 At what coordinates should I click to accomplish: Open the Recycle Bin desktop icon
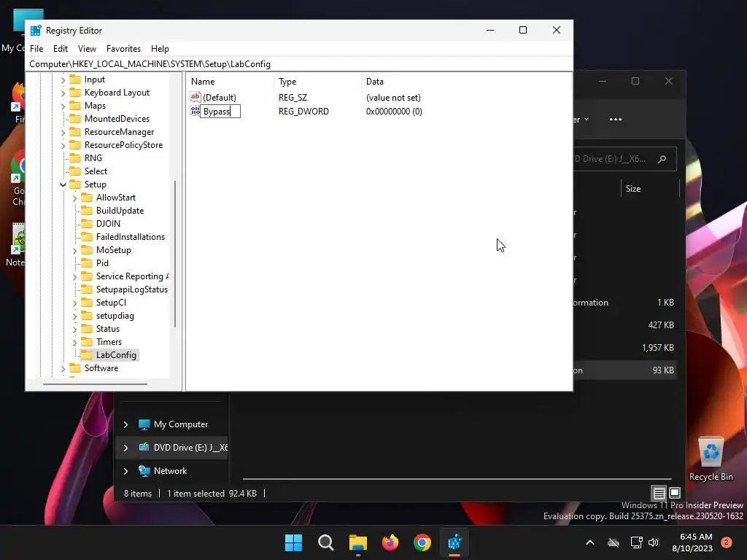(711, 459)
